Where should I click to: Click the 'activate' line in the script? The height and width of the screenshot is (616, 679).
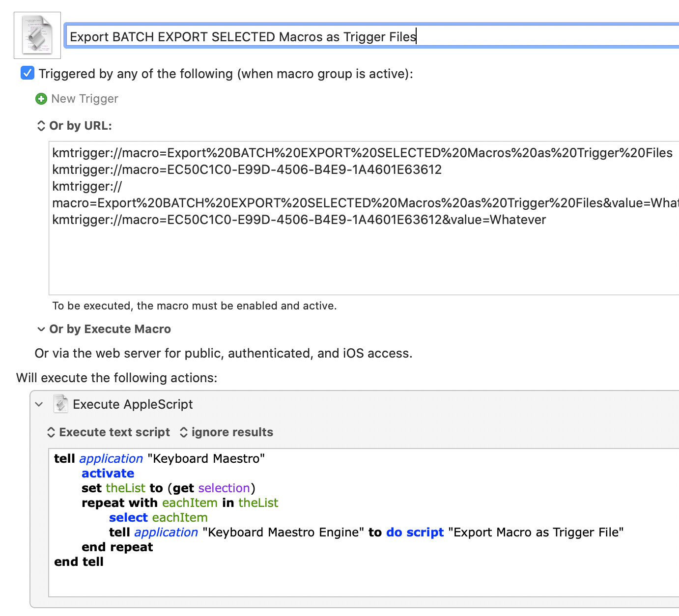click(x=108, y=473)
